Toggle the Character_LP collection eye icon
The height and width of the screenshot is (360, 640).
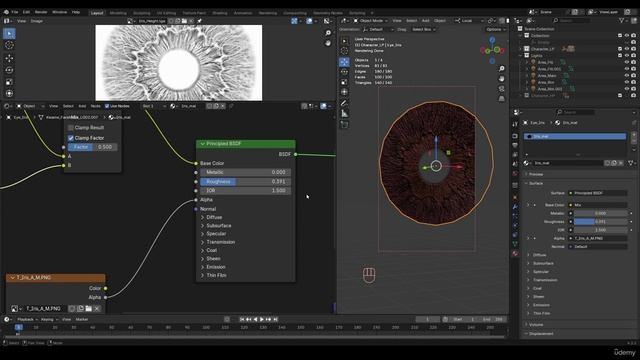tap(627, 49)
